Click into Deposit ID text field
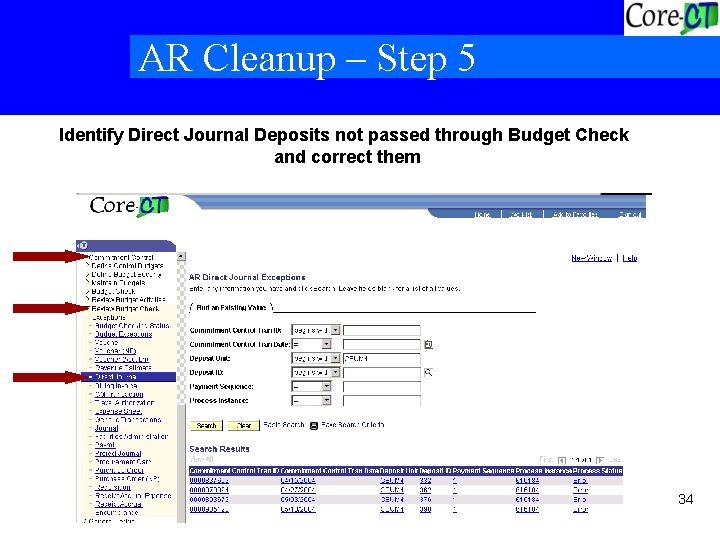720x540 pixels. tap(382, 372)
